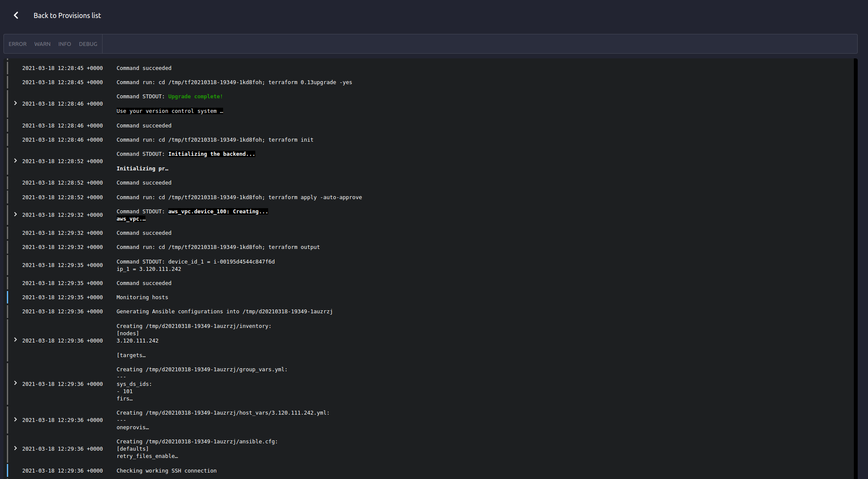This screenshot has height=479, width=868.
Task: Click the back arrow icon
Action: click(16, 15)
